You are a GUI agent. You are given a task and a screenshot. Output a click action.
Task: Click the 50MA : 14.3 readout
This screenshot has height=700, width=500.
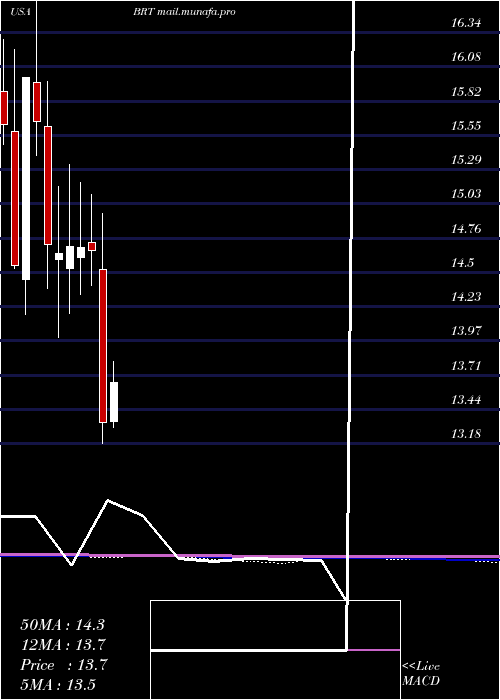tap(62, 625)
